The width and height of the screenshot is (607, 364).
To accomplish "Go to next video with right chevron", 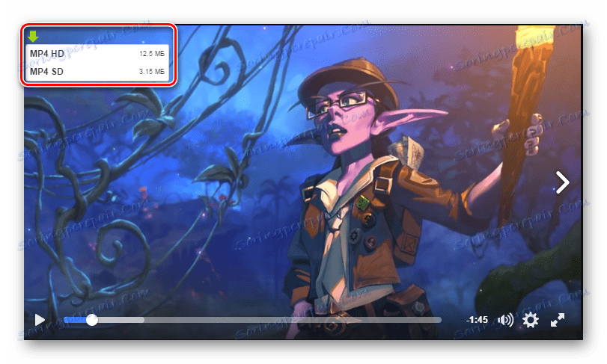I will (562, 182).
